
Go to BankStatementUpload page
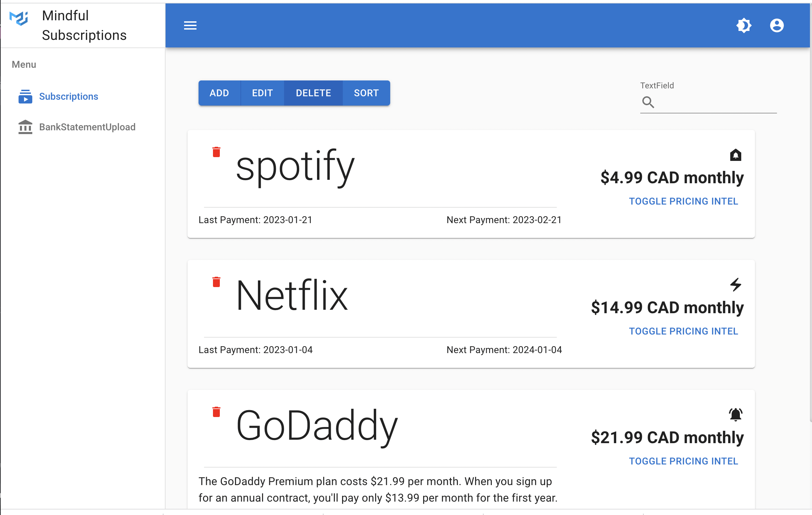[x=87, y=127]
